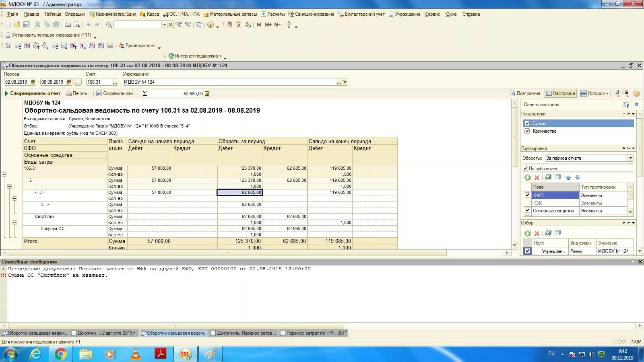644x362 pixels.
Task: Open the Файл menu
Action: [12, 14]
